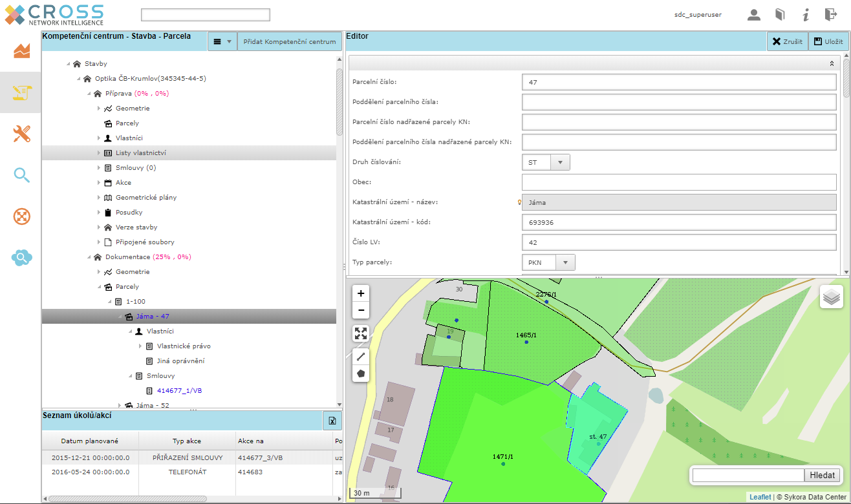The height and width of the screenshot is (504, 851).
Task: Focus the Obec input field
Action: click(x=679, y=182)
